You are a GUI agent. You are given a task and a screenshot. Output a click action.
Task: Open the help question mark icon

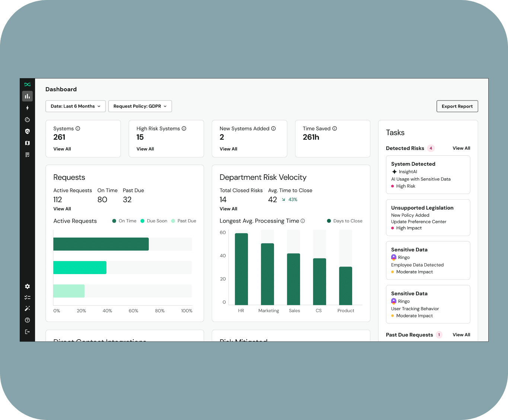click(27, 320)
